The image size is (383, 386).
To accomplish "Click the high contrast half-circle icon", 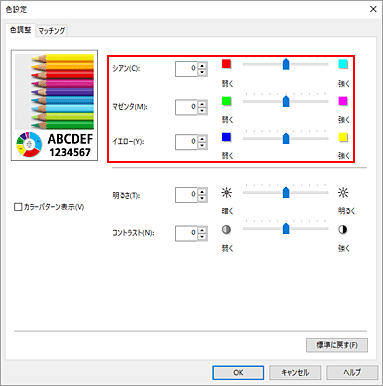I will point(343,230).
